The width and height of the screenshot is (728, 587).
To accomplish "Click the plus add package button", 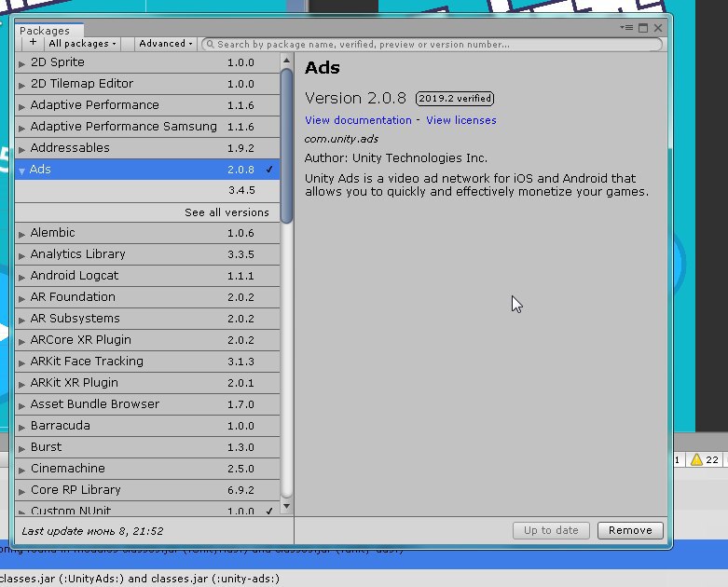I will pyautogui.click(x=33, y=43).
